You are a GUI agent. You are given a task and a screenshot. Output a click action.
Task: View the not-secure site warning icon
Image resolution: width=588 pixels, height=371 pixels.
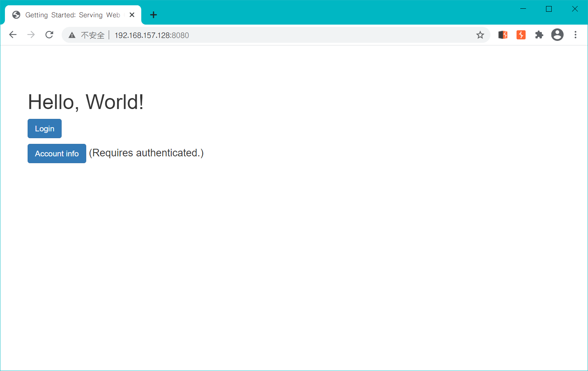point(72,35)
